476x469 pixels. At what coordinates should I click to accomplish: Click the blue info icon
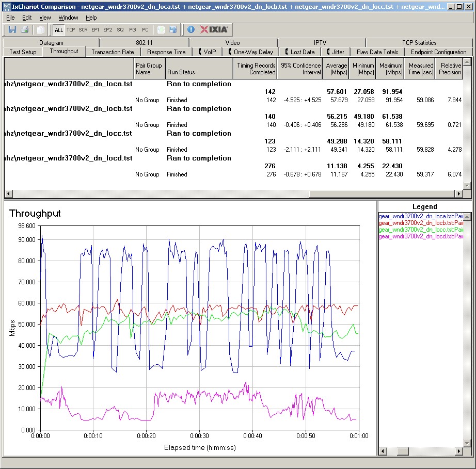click(x=191, y=29)
